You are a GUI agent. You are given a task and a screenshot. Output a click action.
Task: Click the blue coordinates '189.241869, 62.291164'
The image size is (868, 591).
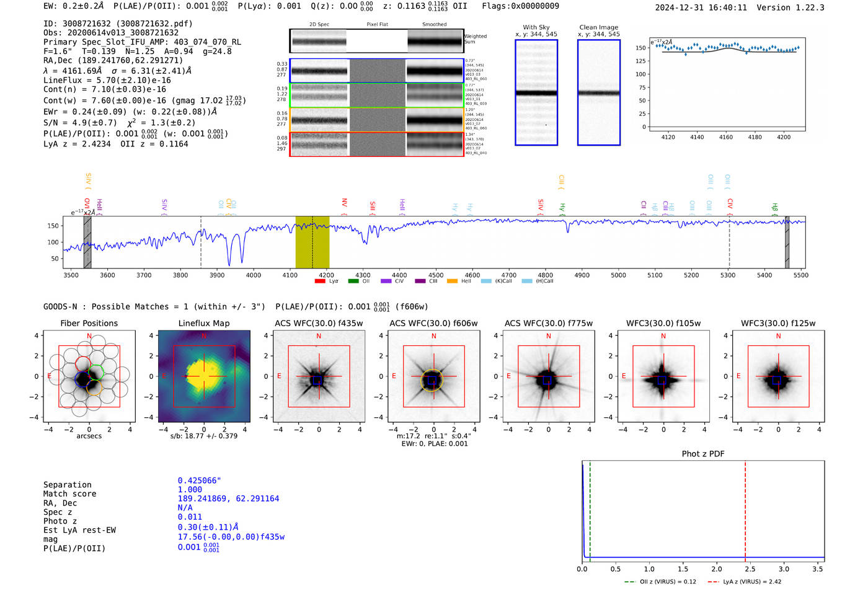pos(228,499)
